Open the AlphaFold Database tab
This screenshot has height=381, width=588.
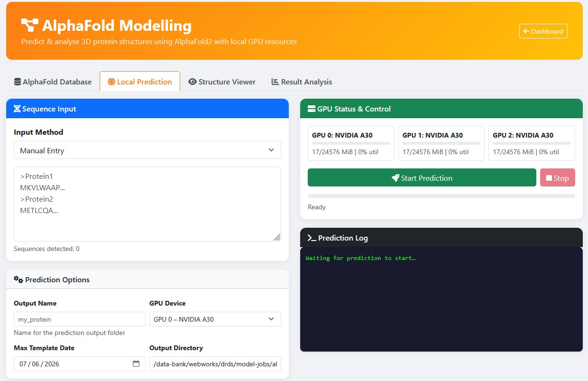(53, 82)
